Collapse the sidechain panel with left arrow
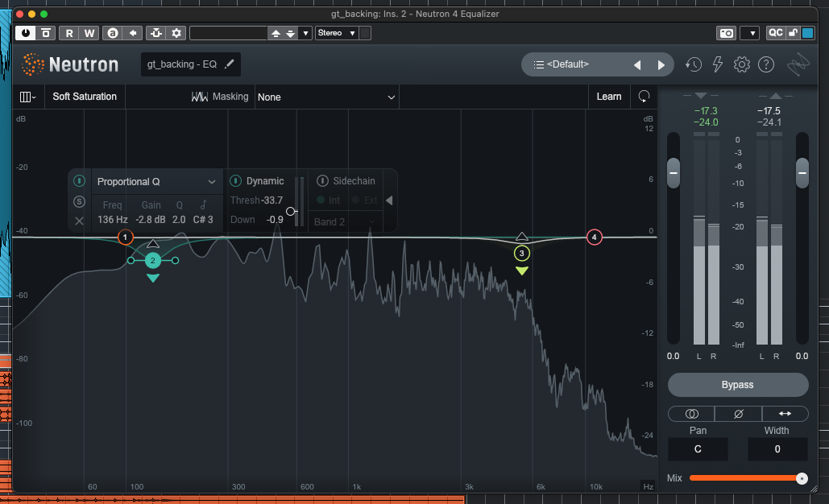 tap(389, 200)
